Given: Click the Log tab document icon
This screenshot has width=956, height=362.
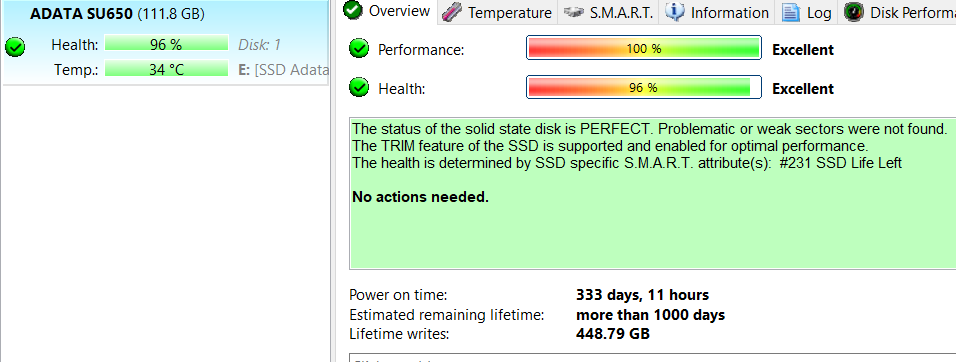Looking at the screenshot, I should (x=791, y=12).
